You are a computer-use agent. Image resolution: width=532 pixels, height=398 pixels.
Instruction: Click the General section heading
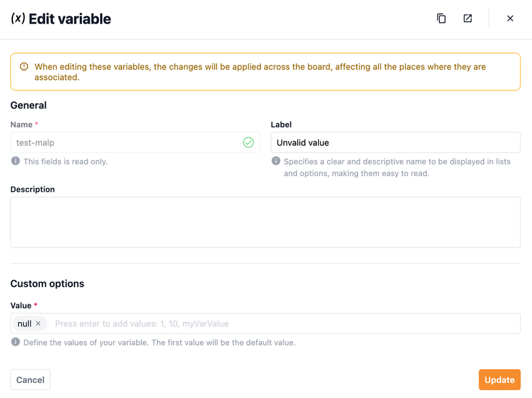tap(28, 105)
